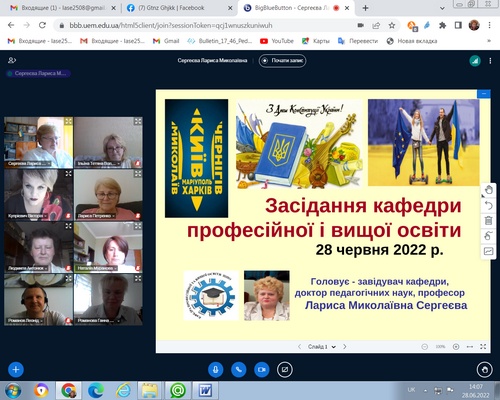Toggle webcam sharing button
The height and width of the screenshot is (400, 500).
click(262, 369)
